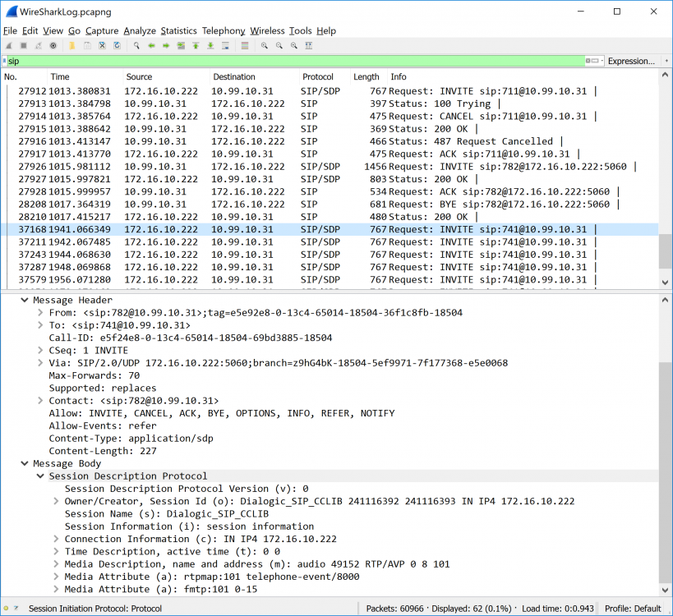673x616 pixels.
Task: Collapse the Session Description Protocol tree
Action: (x=40, y=476)
